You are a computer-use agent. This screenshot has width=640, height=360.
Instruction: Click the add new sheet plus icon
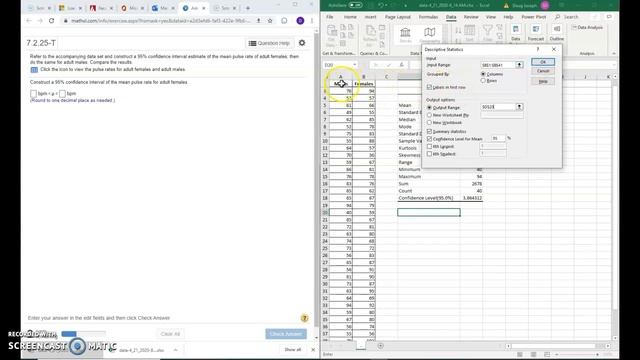pos(380,346)
